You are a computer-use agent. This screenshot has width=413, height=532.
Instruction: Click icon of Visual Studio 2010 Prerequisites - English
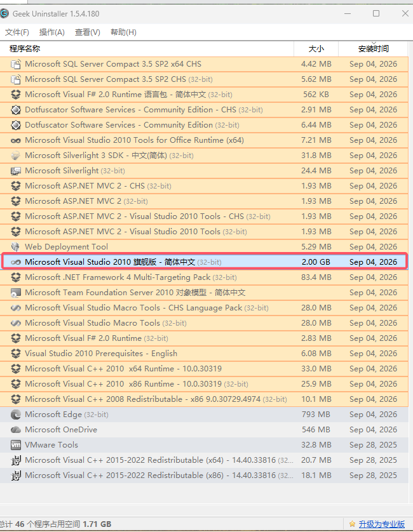coord(16,353)
